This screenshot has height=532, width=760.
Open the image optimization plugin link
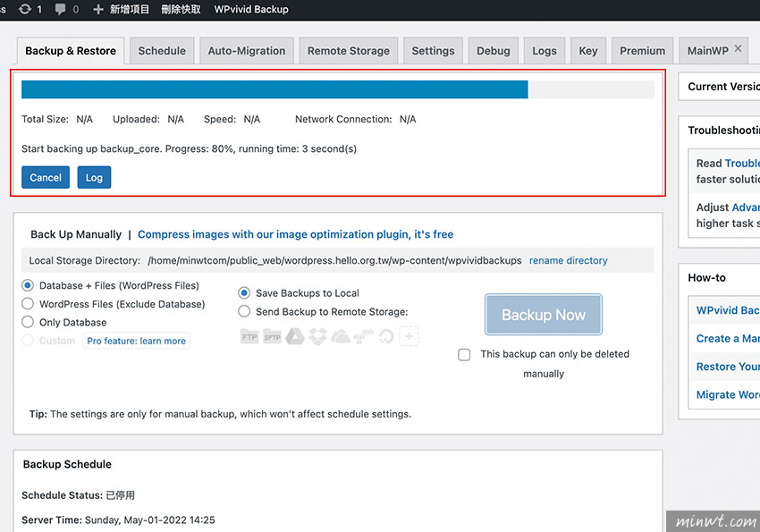(x=296, y=234)
